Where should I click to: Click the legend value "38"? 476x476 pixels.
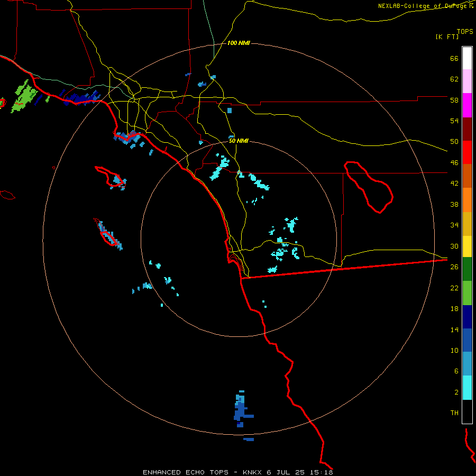[454, 204]
